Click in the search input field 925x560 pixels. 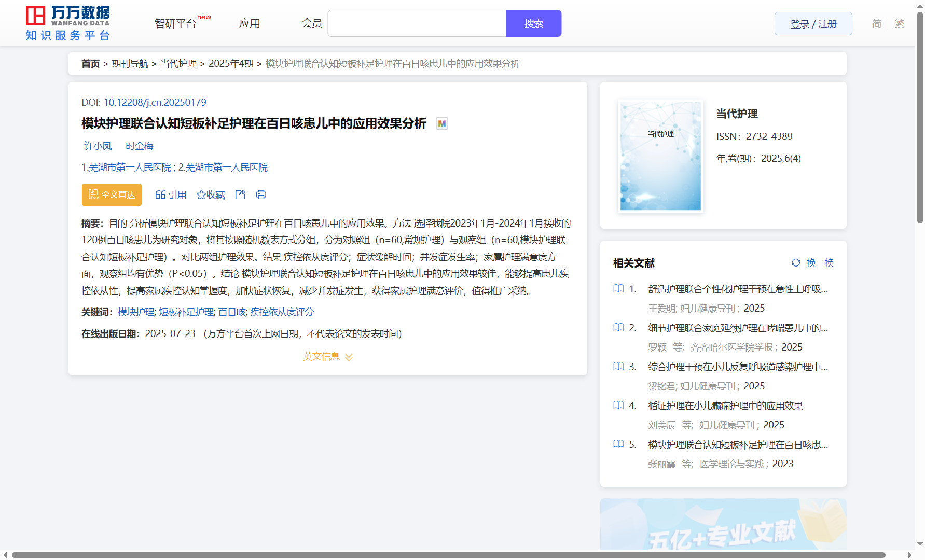(x=417, y=24)
